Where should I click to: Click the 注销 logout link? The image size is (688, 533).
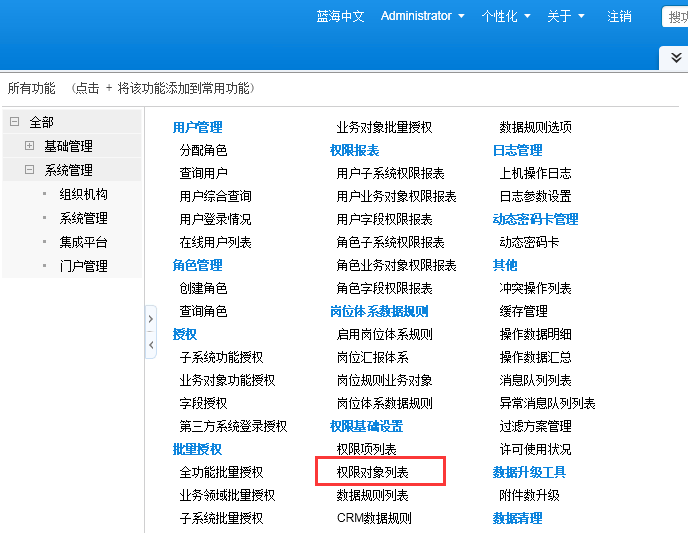tap(619, 16)
